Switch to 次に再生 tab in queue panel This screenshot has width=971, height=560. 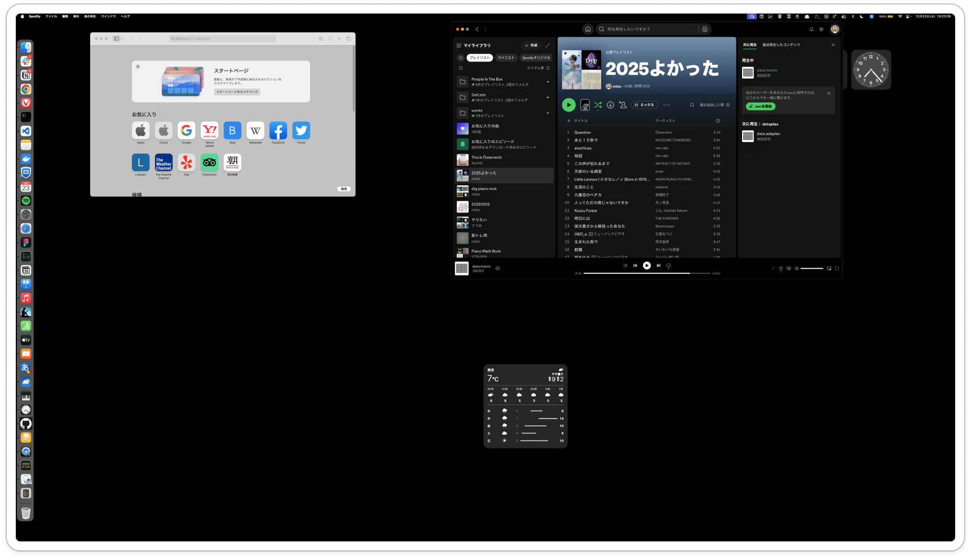point(749,45)
